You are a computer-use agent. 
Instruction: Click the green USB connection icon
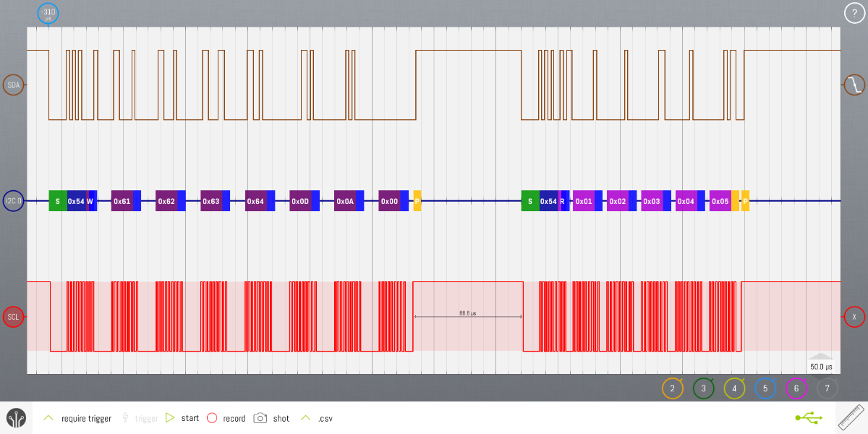tap(808, 417)
